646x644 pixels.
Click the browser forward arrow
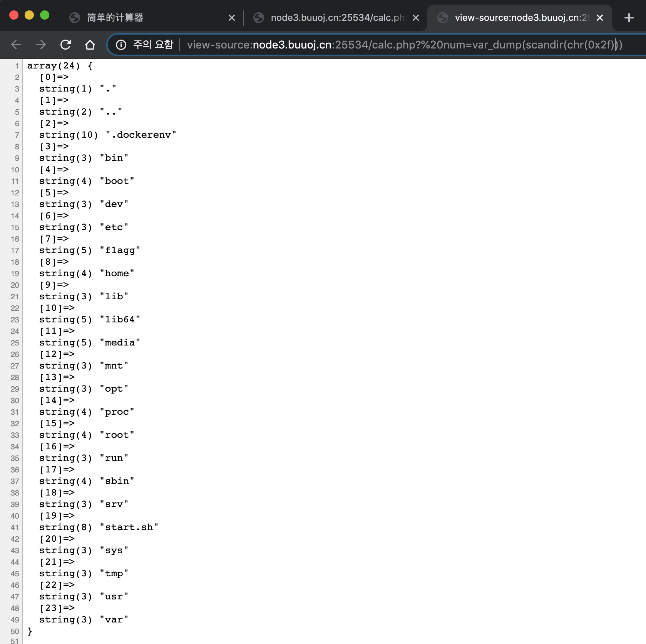pos(41,45)
